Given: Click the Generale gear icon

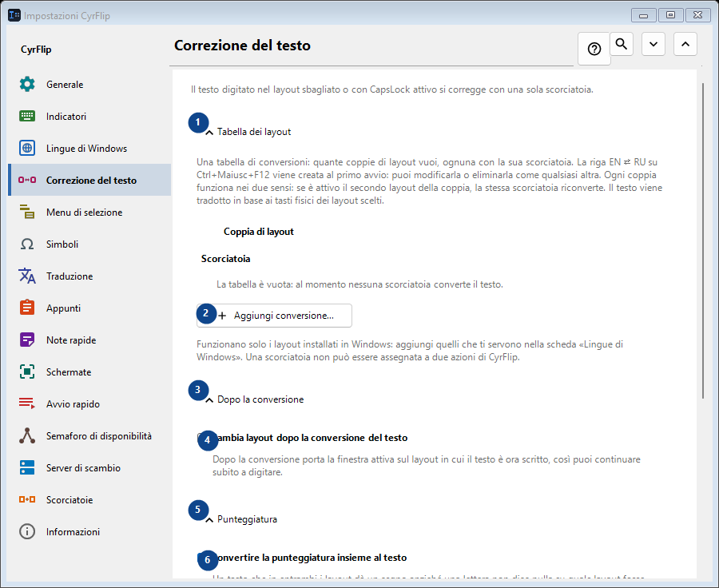Looking at the screenshot, I should pyautogui.click(x=27, y=85).
